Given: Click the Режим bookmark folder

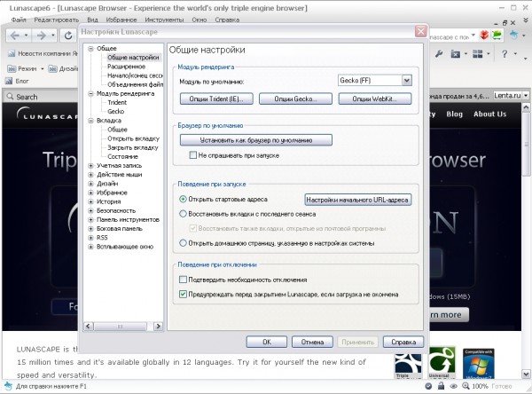Looking at the screenshot, I should pos(26,68).
